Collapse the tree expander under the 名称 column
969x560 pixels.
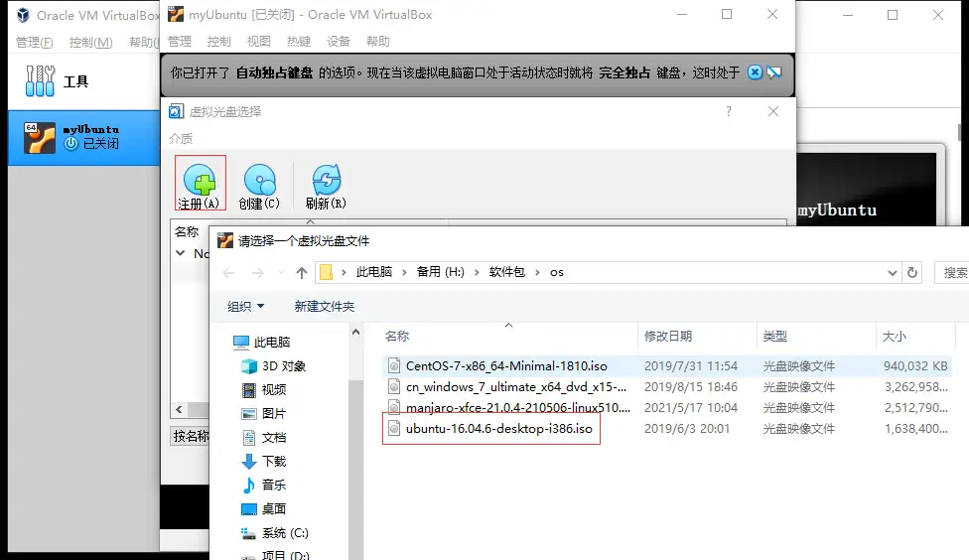pos(181,253)
